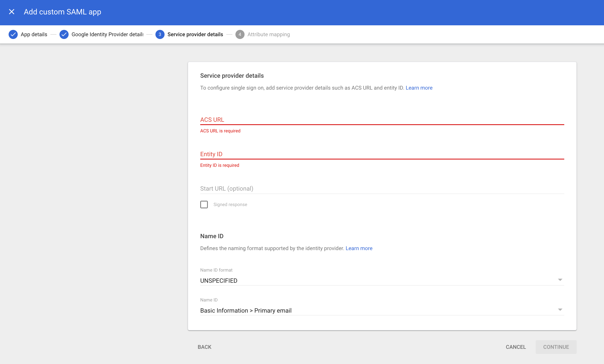This screenshot has height=364, width=604.
Task: Click the Google Identity Provider details checkmark icon
Action: (x=64, y=34)
